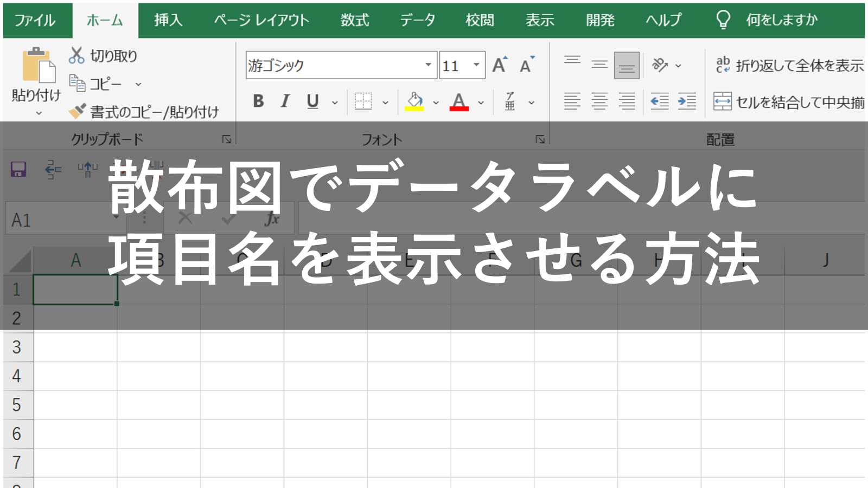Toggle bold formatting
This screenshot has width=868, height=488.
258,101
